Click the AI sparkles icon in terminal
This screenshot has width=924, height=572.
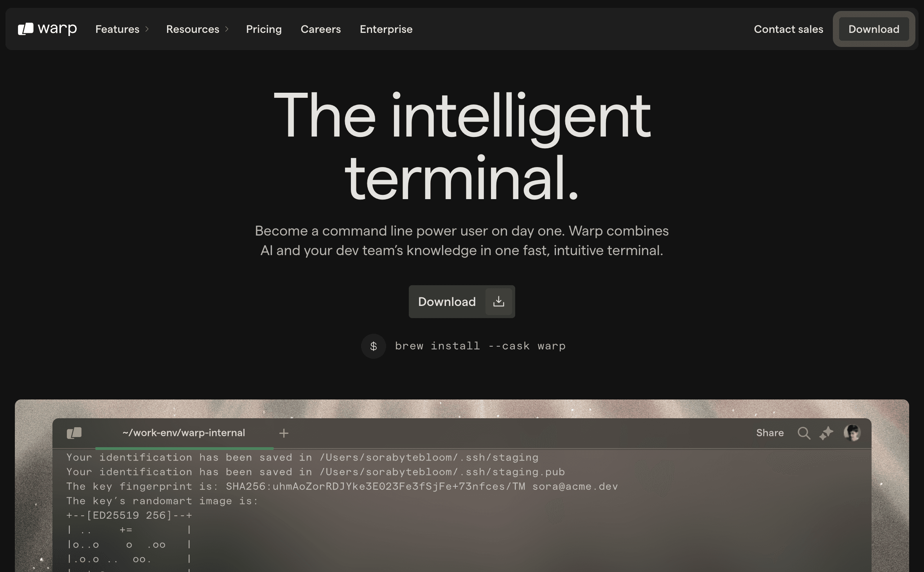coord(826,433)
